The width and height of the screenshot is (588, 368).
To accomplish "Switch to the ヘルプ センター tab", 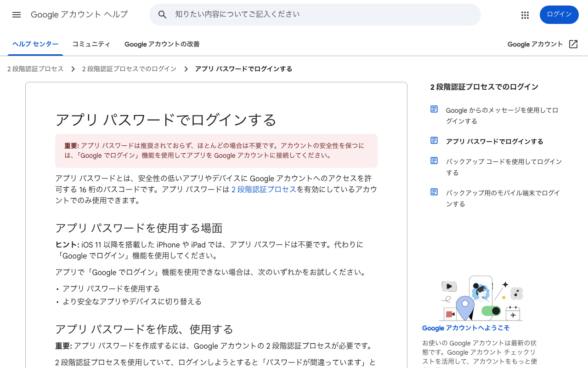I will pos(35,44).
